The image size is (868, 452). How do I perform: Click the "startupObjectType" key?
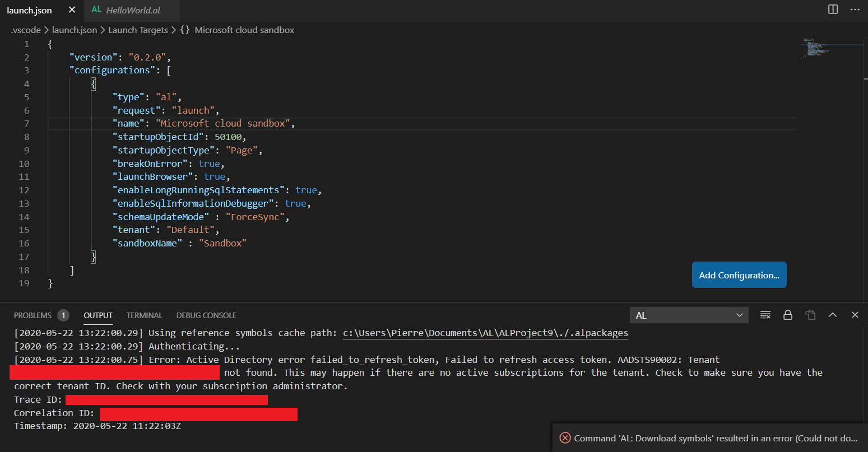[x=164, y=151]
